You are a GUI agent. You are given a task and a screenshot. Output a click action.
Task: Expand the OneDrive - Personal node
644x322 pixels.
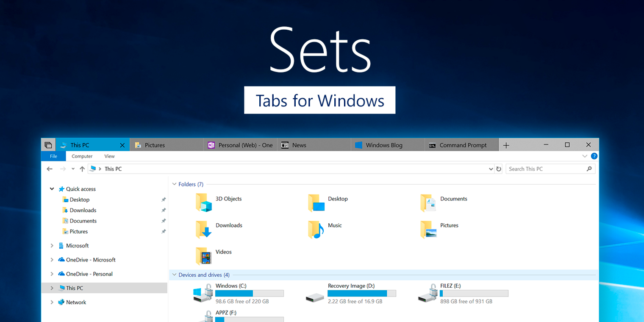click(x=52, y=274)
